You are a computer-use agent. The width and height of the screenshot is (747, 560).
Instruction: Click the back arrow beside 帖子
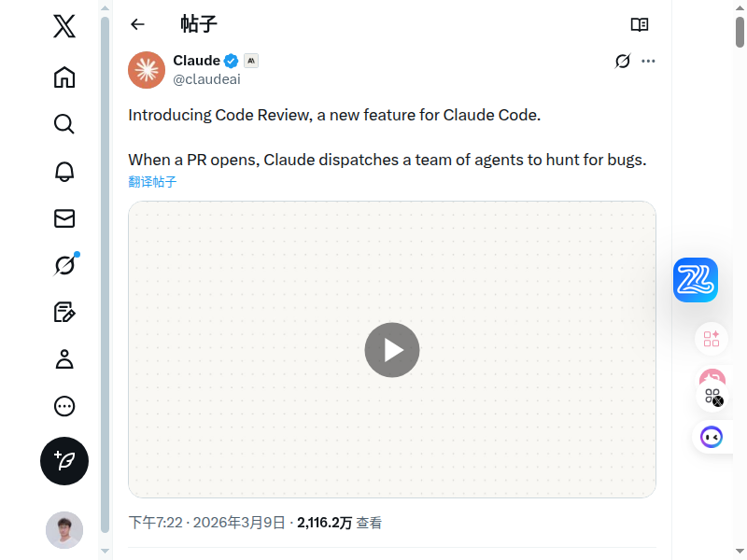[x=138, y=24]
